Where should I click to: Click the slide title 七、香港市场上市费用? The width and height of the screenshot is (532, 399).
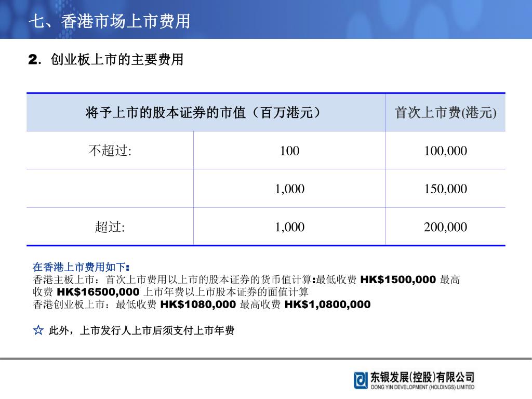point(109,21)
